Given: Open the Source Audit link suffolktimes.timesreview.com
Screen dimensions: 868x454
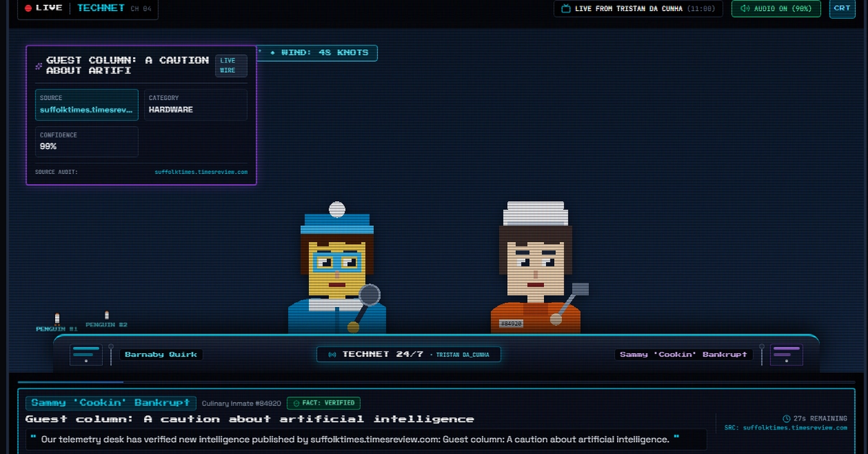Looking at the screenshot, I should [201, 172].
